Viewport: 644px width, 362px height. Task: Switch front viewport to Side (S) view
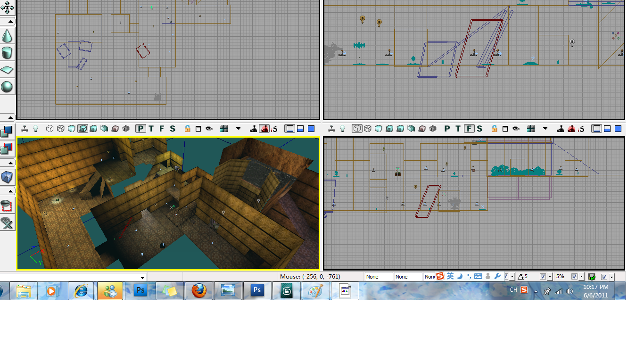pyautogui.click(x=480, y=129)
